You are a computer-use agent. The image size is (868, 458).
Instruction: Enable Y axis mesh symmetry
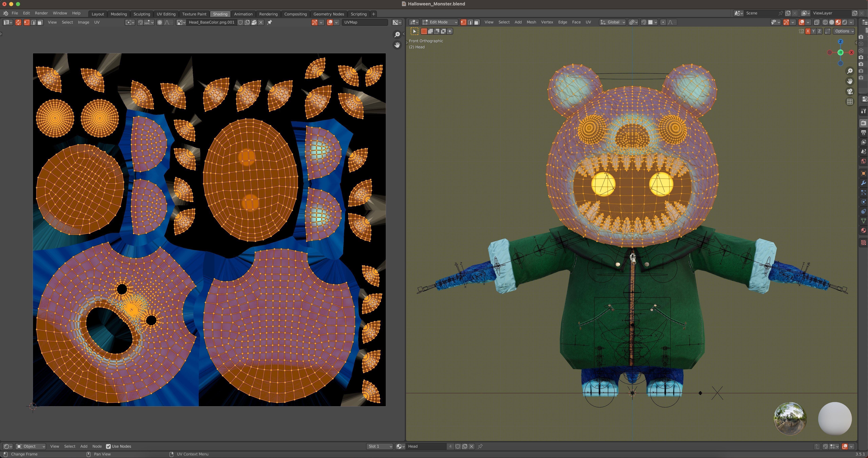coord(813,31)
